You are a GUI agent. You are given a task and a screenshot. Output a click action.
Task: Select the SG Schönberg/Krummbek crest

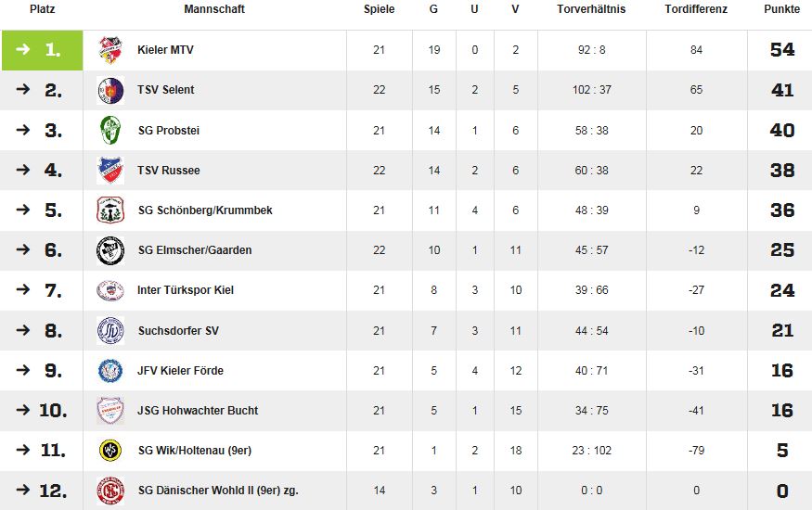pyautogui.click(x=110, y=210)
